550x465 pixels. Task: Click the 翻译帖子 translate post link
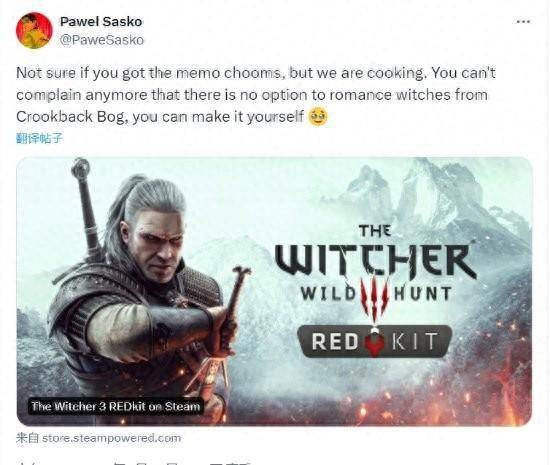39,139
